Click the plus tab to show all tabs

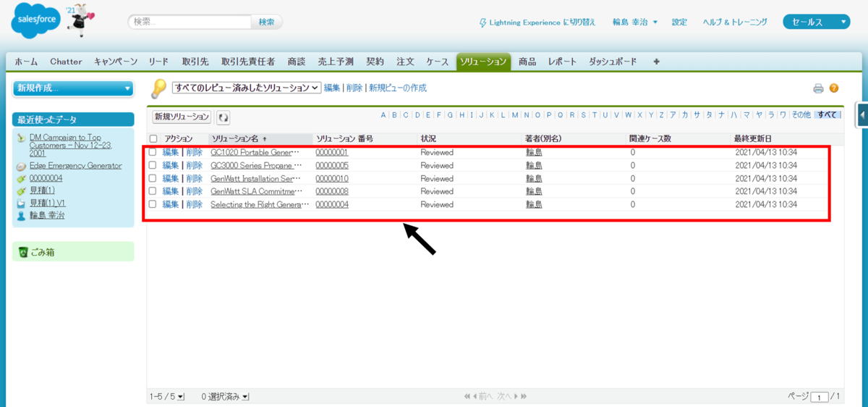point(656,62)
